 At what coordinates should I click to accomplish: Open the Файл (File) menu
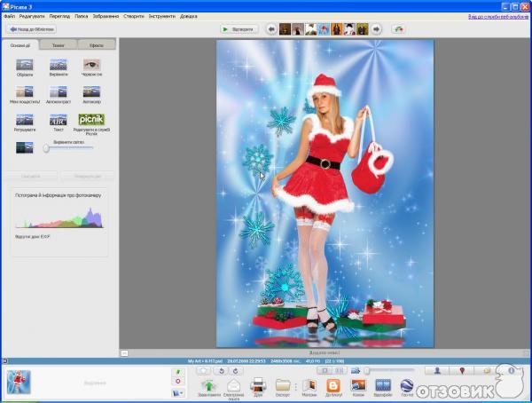click(8, 17)
